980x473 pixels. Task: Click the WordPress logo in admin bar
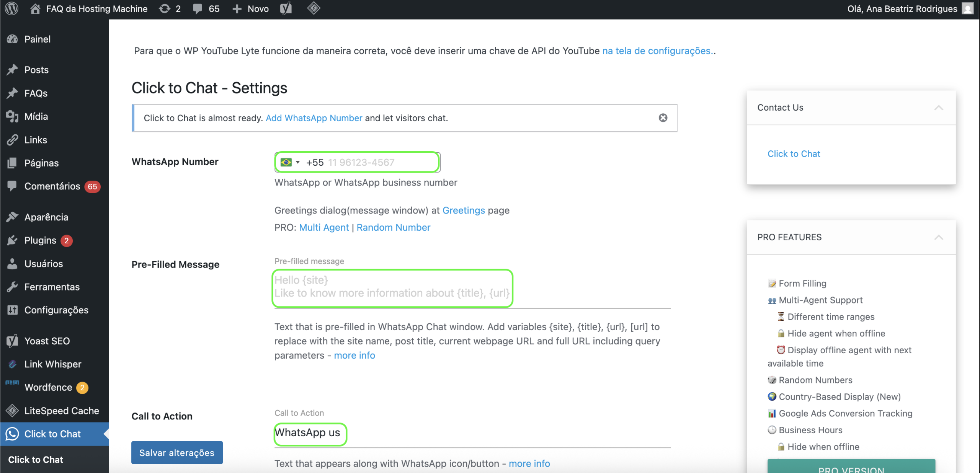coord(12,8)
